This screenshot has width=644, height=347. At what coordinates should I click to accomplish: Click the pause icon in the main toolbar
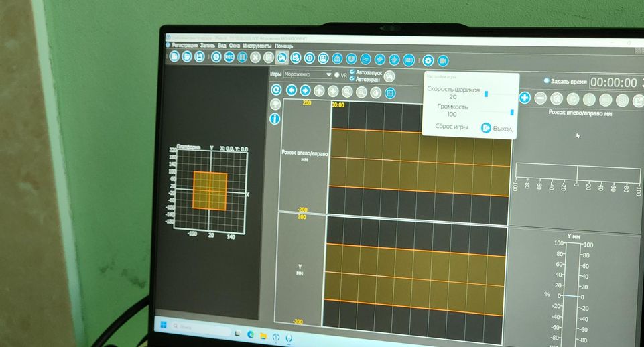tap(243, 57)
